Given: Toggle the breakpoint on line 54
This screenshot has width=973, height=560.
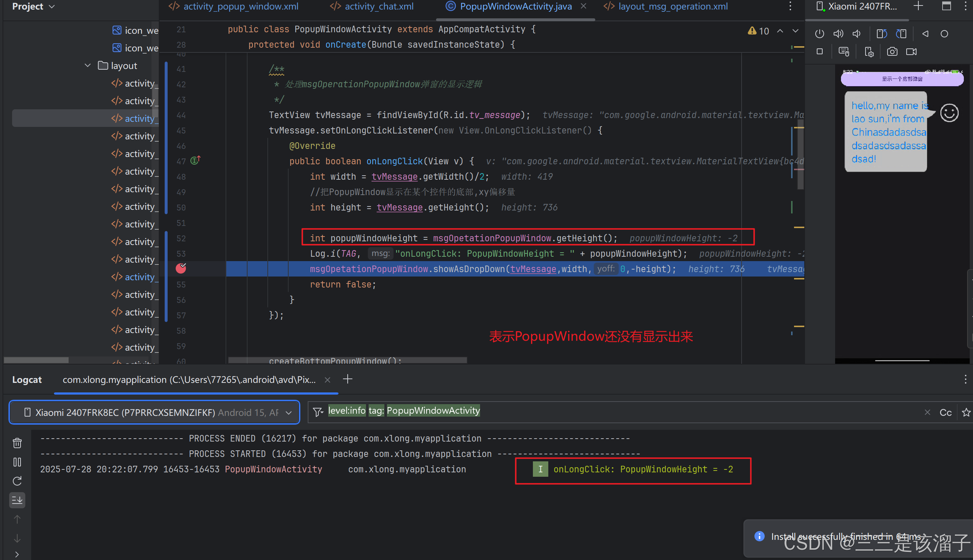Looking at the screenshot, I should pyautogui.click(x=181, y=268).
